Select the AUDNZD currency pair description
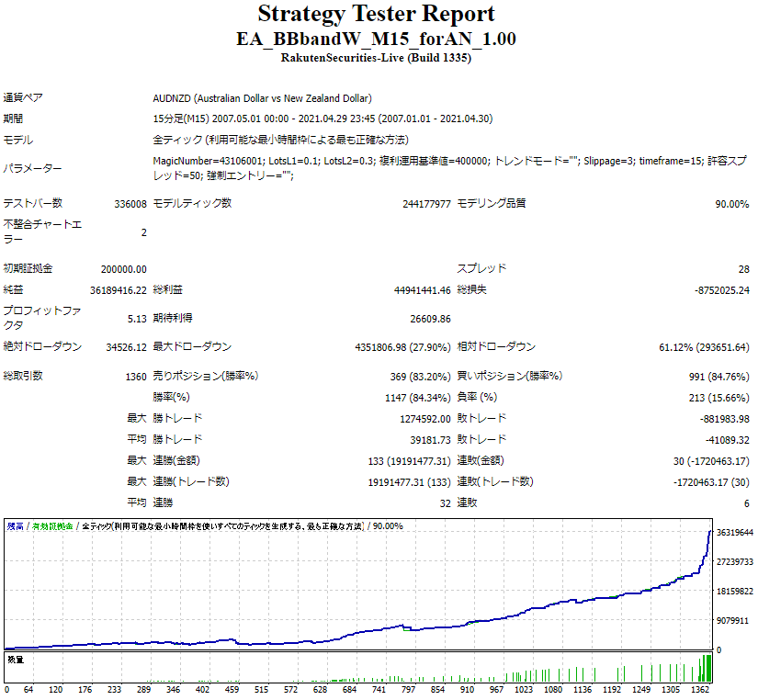Screen dimensions: 758x700 point(262,98)
